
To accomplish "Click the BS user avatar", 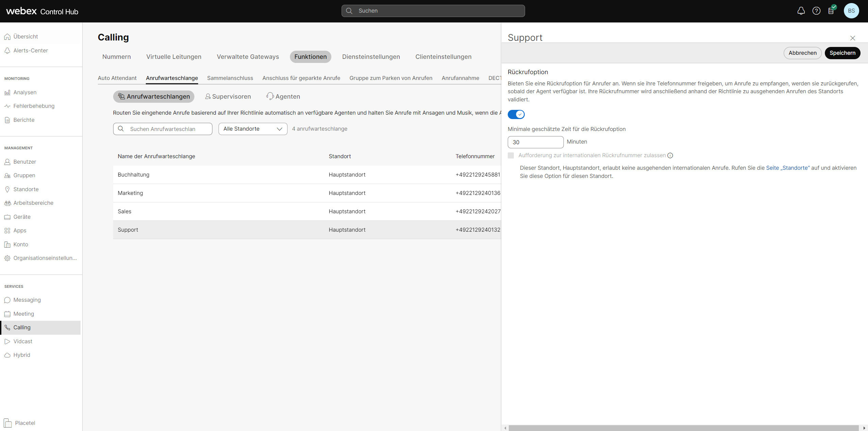I will [x=851, y=11].
